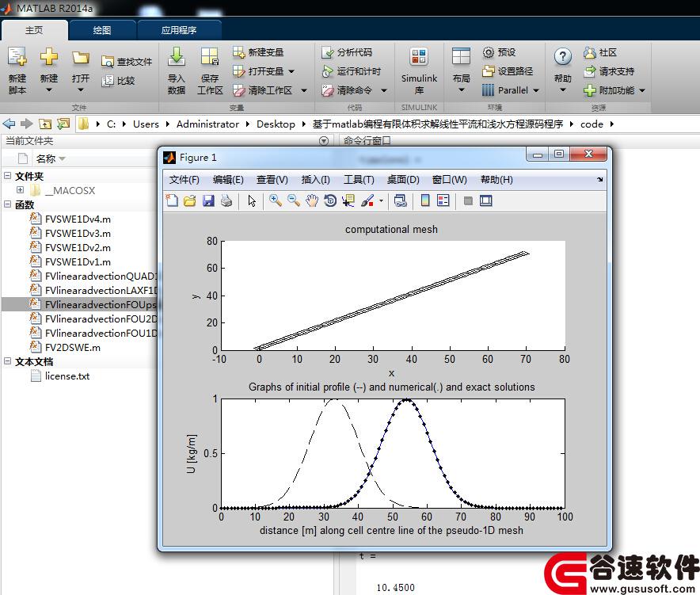Switch to the 主页 tab
Screen dimensions: 700x595
pos(34,30)
